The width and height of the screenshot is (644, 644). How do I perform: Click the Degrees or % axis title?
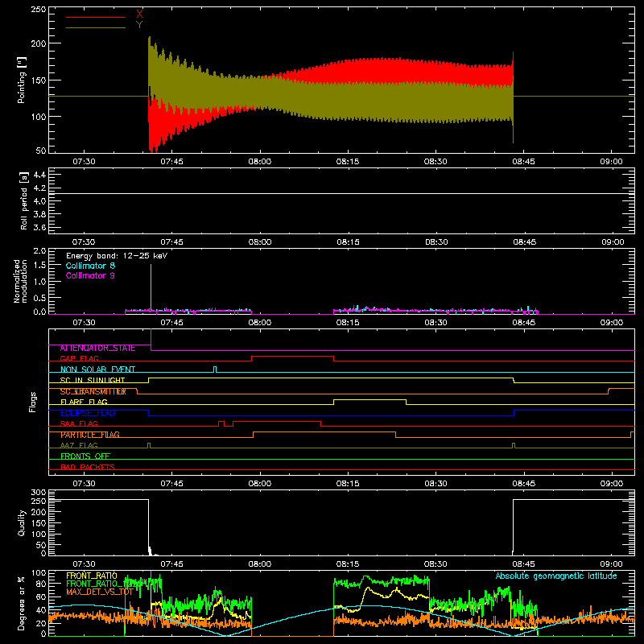click(22, 603)
